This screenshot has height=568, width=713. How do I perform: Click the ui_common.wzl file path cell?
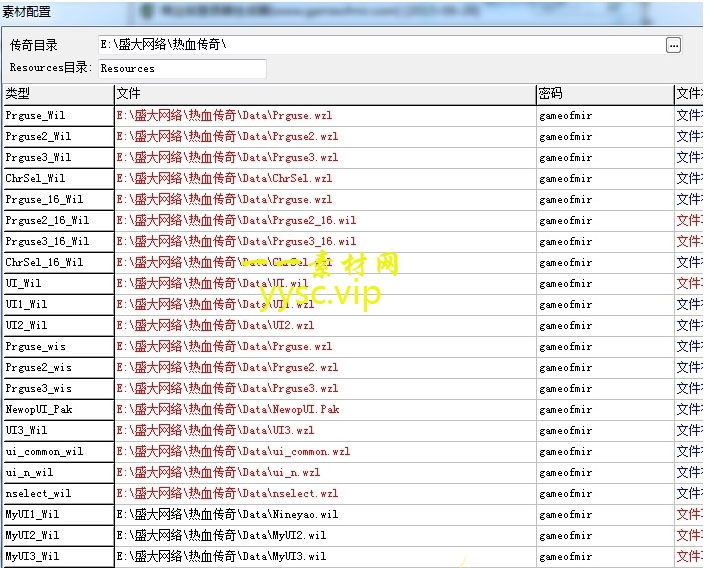point(324,452)
